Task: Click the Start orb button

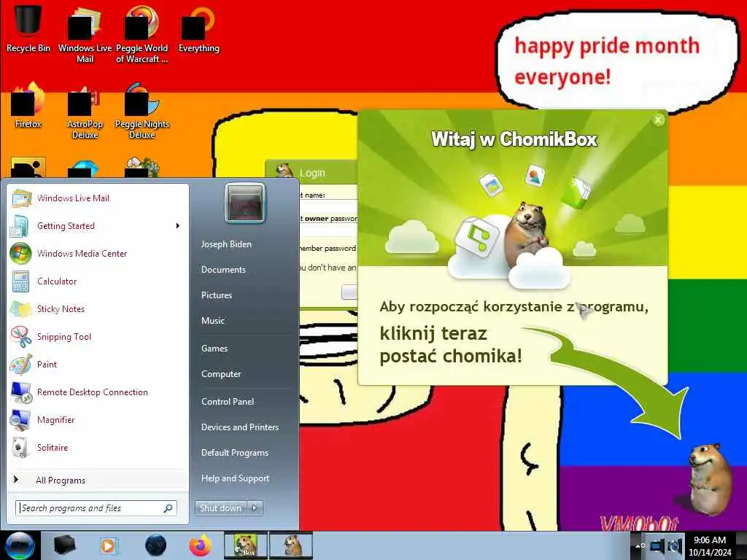Action: [x=20, y=545]
